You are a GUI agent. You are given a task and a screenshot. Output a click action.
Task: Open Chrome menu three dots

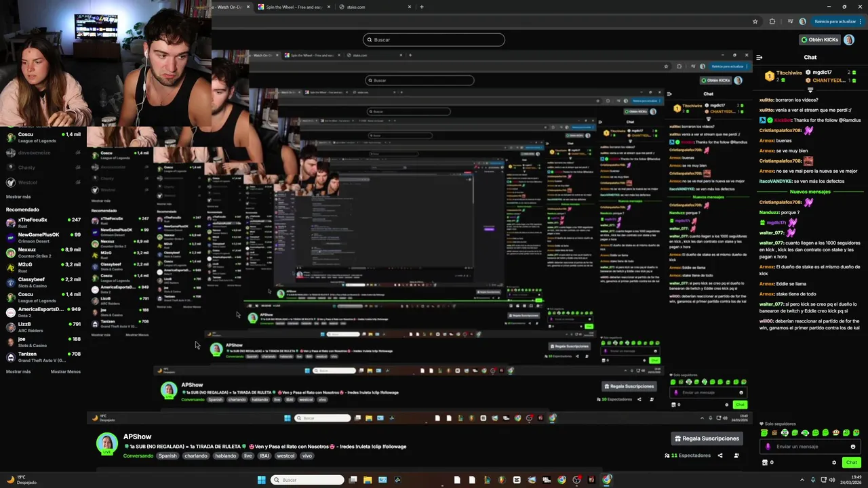point(861,21)
